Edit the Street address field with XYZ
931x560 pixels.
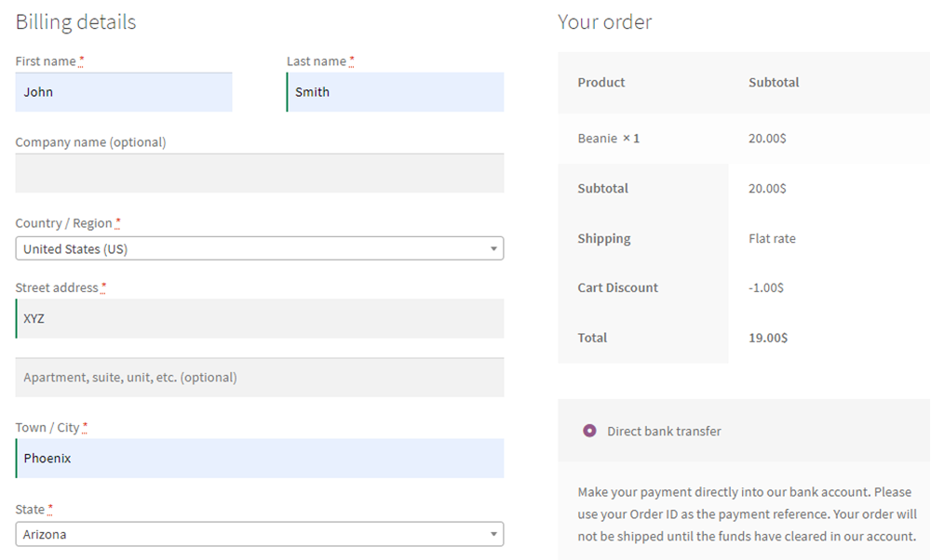pyautogui.click(x=260, y=318)
